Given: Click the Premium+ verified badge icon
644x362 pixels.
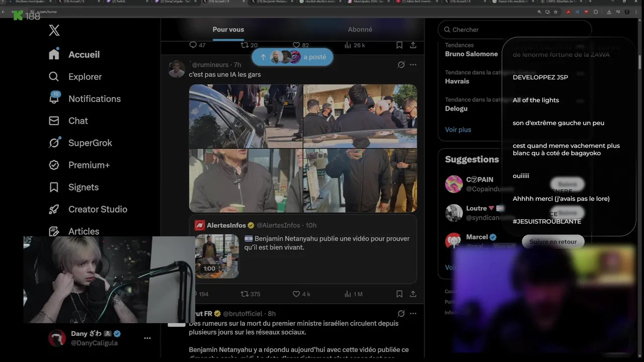Looking at the screenshot, I should (54, 165).
